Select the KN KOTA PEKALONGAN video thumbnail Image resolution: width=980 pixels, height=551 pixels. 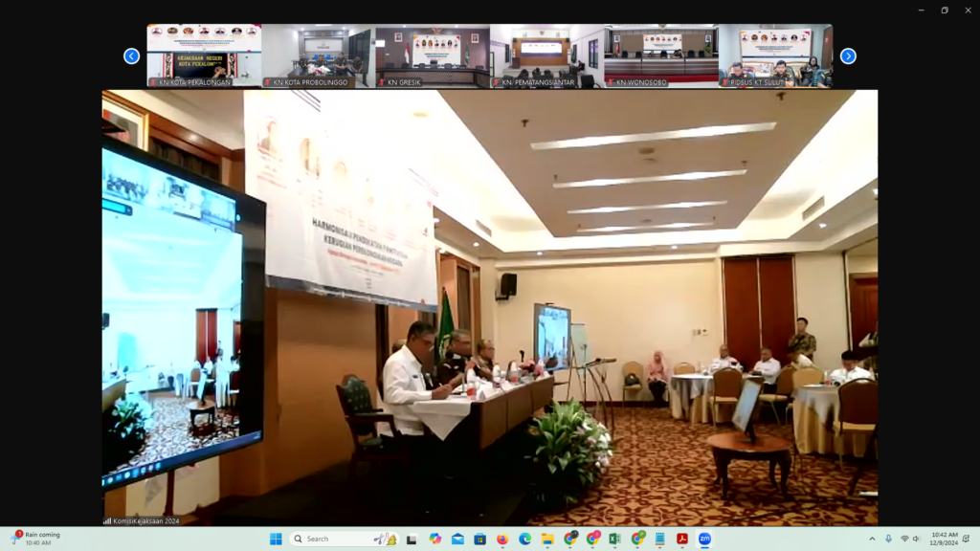coord(204,55)
